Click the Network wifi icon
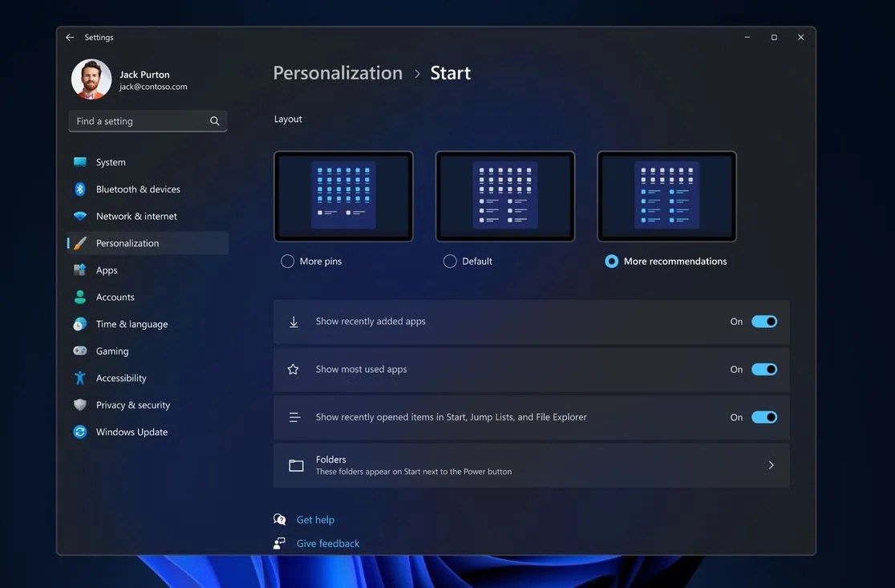The height and width of the screenshot is (588, 895). click(80, 217)
